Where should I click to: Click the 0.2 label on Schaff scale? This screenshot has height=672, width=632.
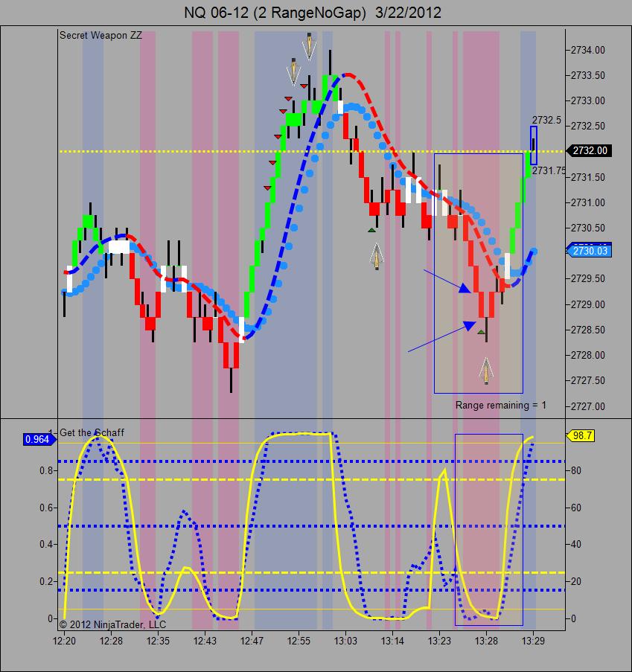[46, 581]
